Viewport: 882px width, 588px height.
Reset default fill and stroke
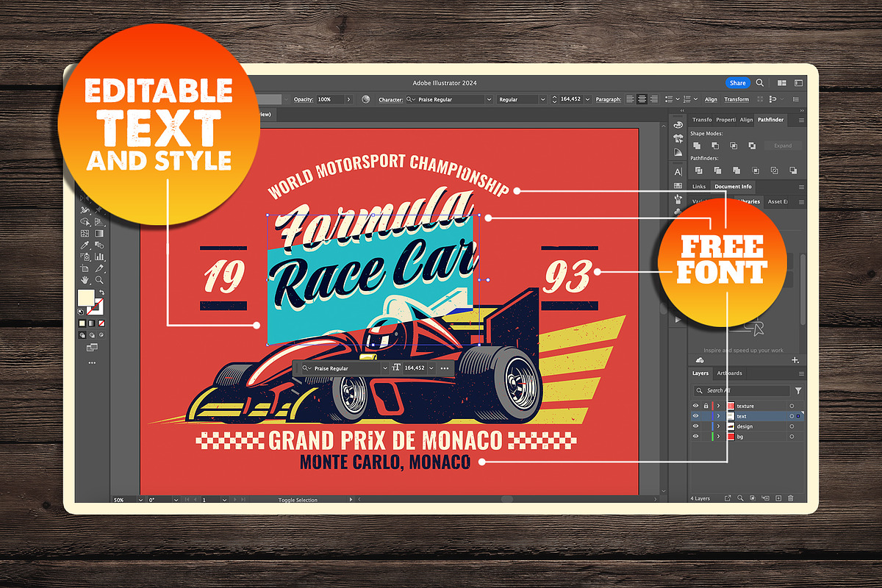pos(80,312)
